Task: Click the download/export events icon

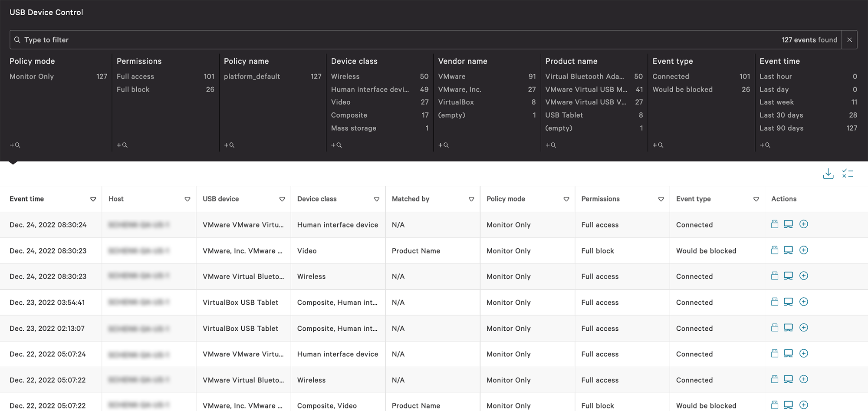Action: click(828, 174)
